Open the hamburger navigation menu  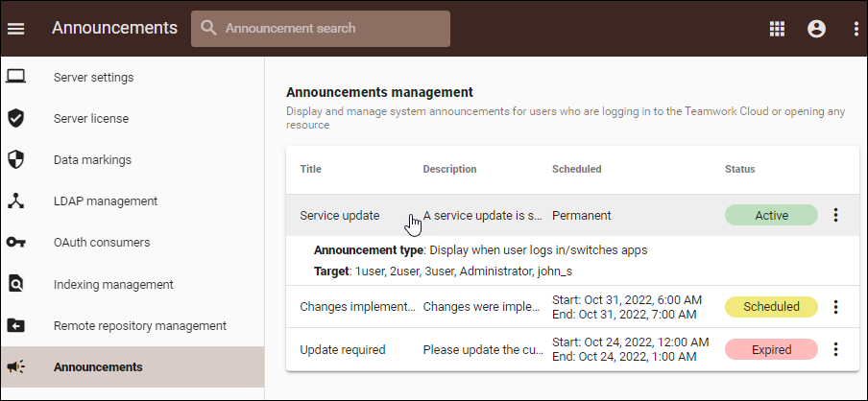(x=15, y=29)
